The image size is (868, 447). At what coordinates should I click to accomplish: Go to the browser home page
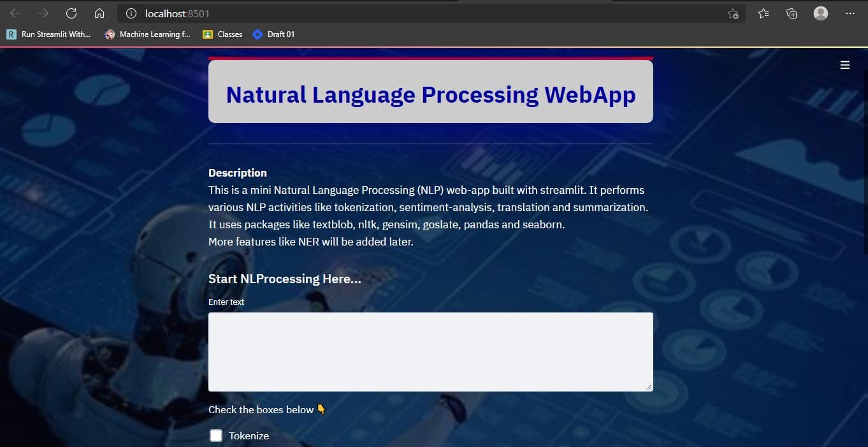coord(99,13)
